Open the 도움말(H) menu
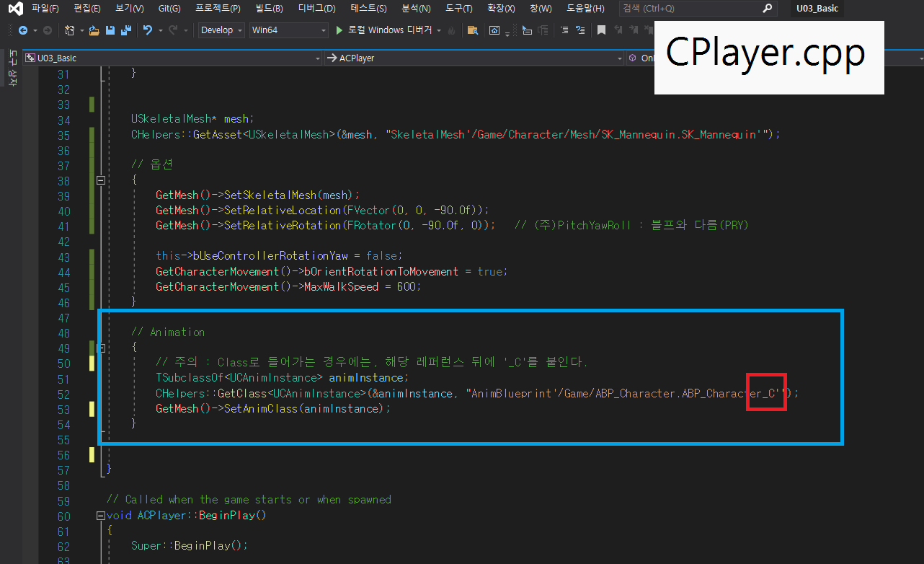The image size is (924, 564). click(x=585, y=9)
